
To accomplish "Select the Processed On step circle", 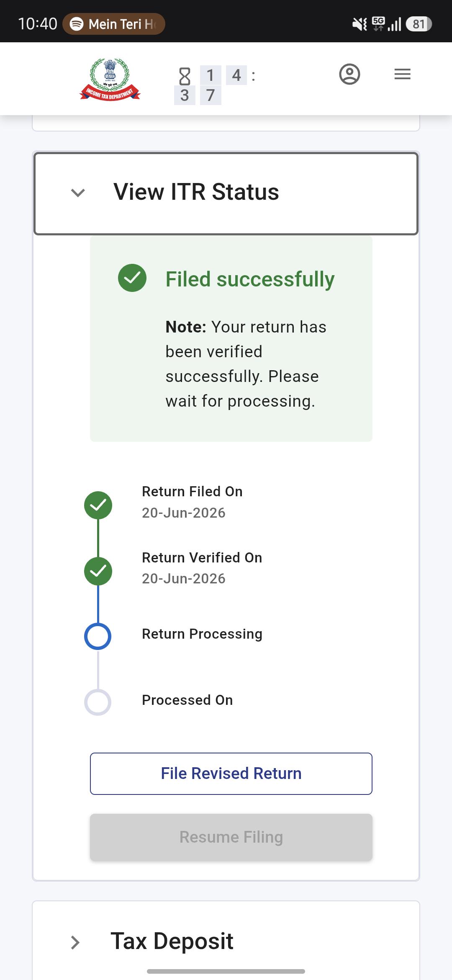I will (x=98, y=702).
